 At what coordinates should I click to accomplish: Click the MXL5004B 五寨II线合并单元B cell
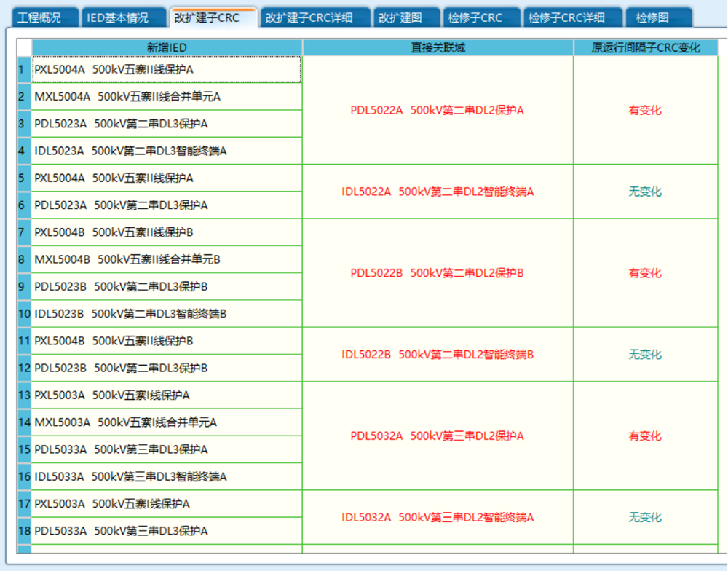(167, 259)
